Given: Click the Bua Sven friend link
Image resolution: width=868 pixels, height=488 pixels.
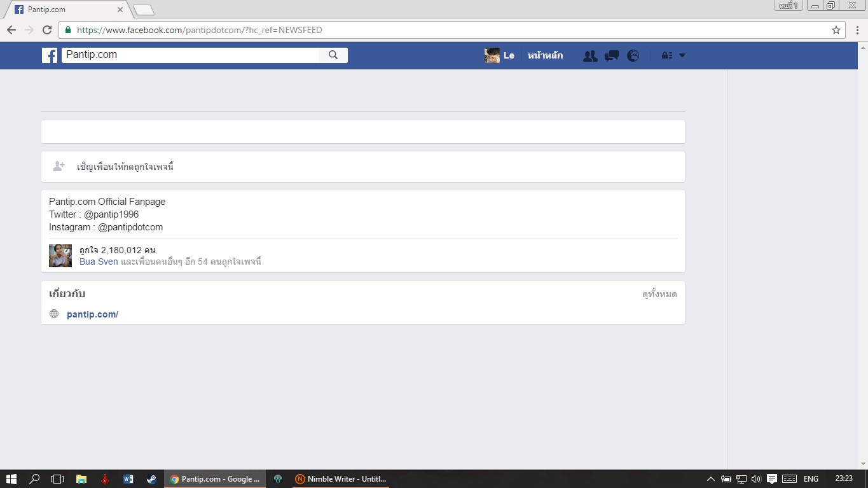Looking at the screenshot, I should pos(99,261).
